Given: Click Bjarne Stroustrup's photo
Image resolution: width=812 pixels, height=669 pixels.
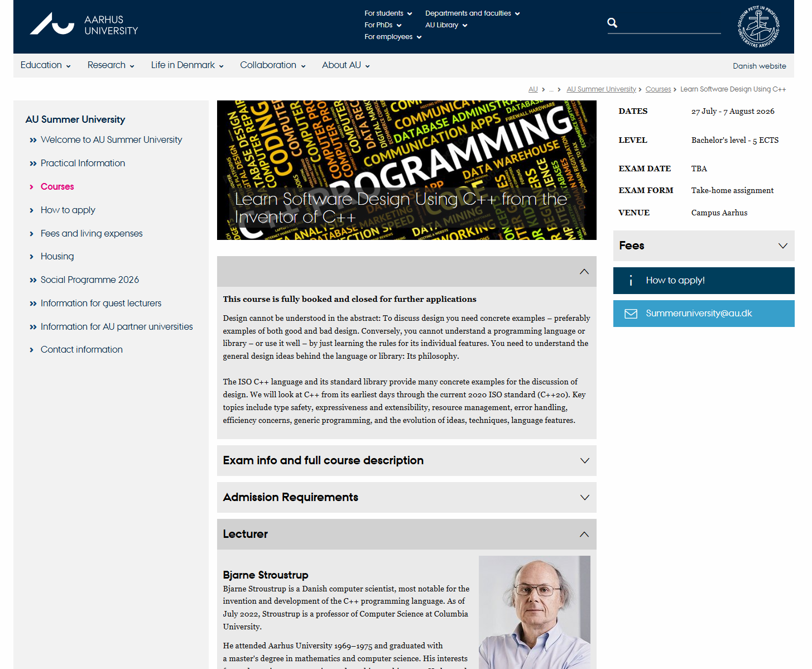Looking at the screenshot, I should pos(535,612).
